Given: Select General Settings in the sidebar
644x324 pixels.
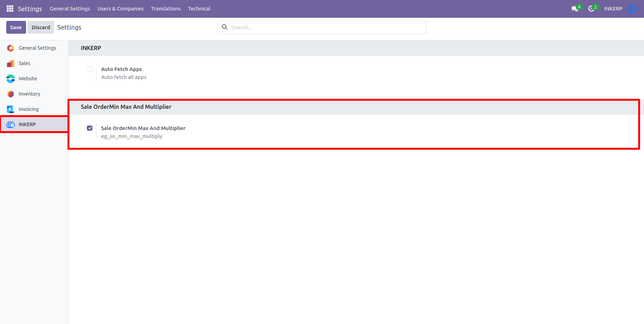Looking at the screenshot, I should [34, 48].
